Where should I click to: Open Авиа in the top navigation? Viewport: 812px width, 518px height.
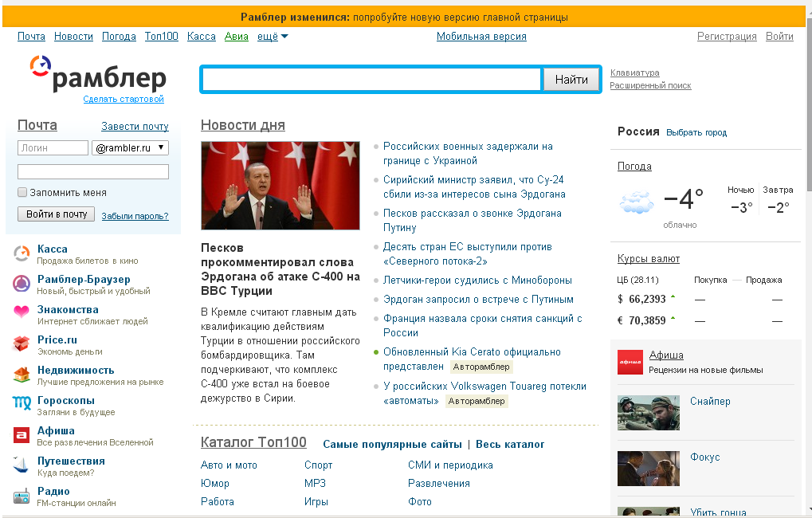click(237, 37)
